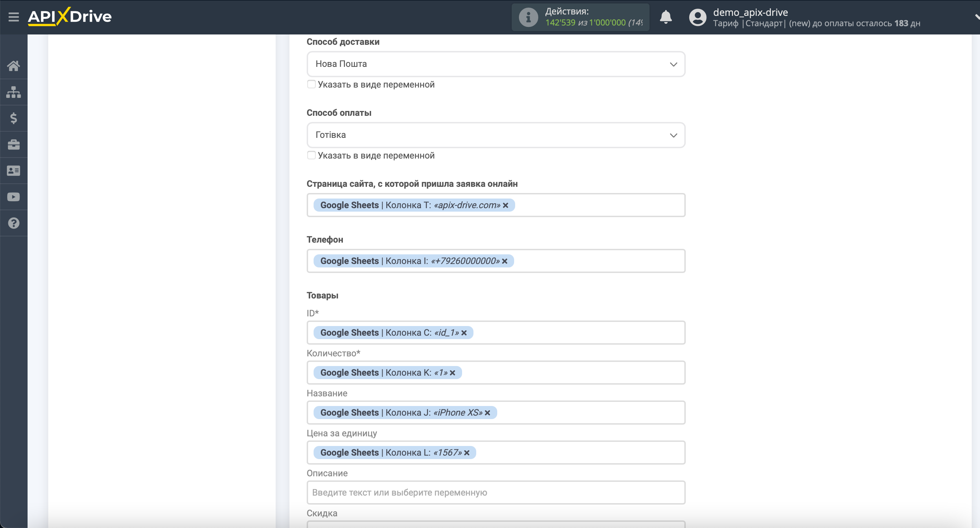
Task: Click inside the ID product field
Action: (x=496, y=333)
